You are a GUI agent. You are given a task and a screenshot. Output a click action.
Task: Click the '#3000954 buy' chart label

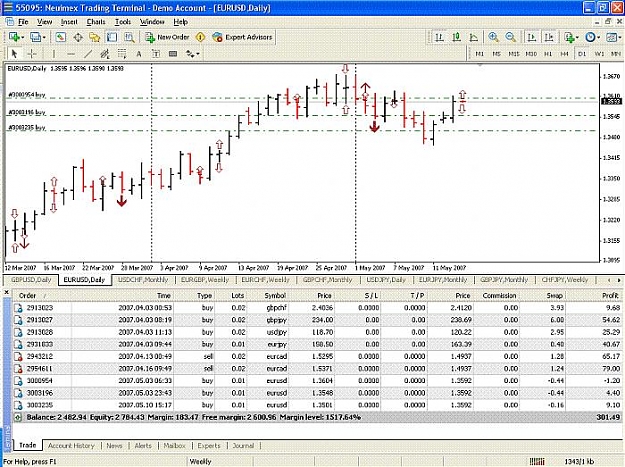tap(27, 95)
